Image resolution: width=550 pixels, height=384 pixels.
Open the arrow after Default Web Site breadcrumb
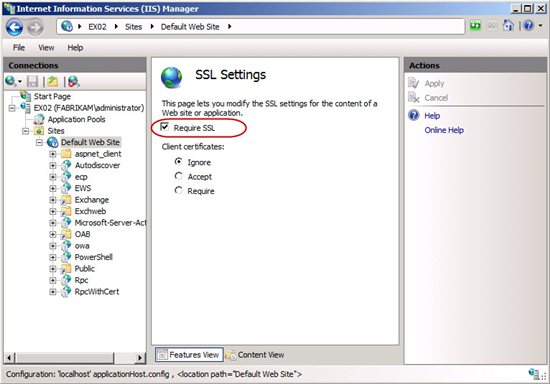coord(229,26)
